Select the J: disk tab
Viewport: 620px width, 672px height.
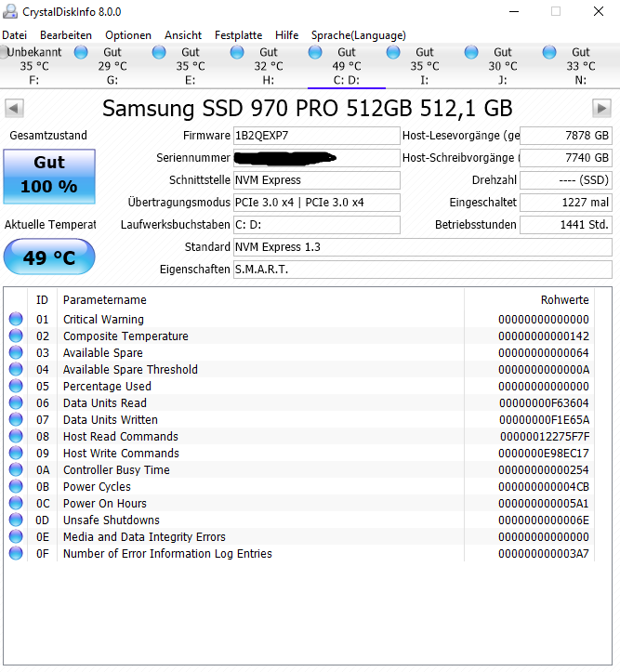click(503, 66)
